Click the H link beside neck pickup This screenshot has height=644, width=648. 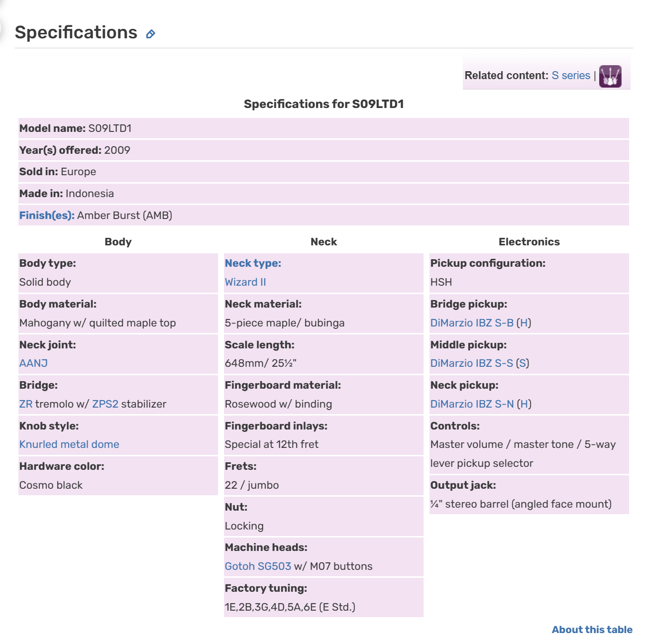524,404
